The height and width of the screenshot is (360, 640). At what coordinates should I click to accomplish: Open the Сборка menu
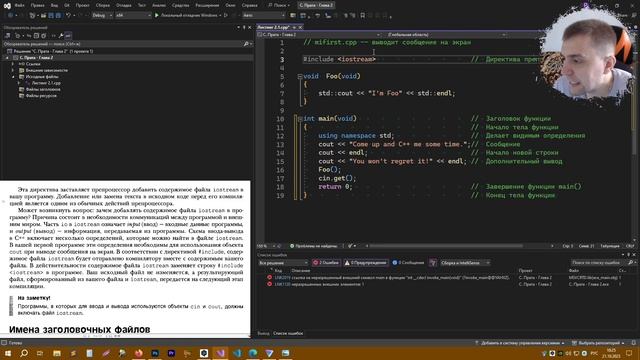coord(102,5)
